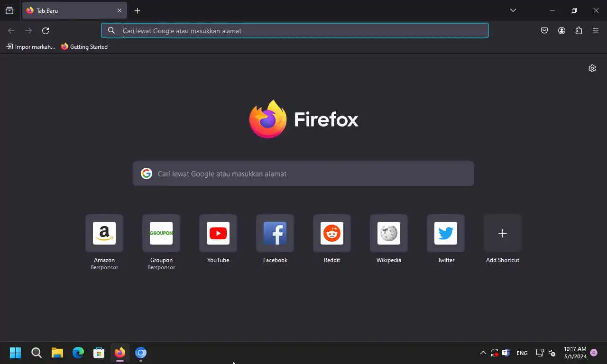607x364 pixels.
Task: Open the Windows Start menu
Action: click(16, 353)
